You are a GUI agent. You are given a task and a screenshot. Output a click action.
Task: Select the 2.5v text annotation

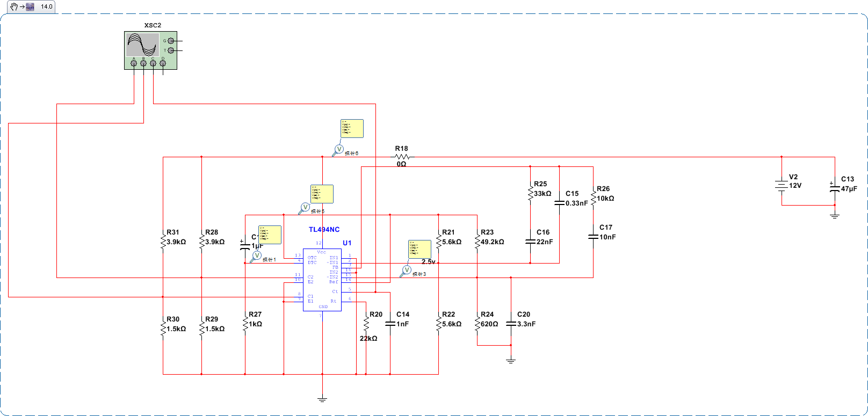coord(429,262)
